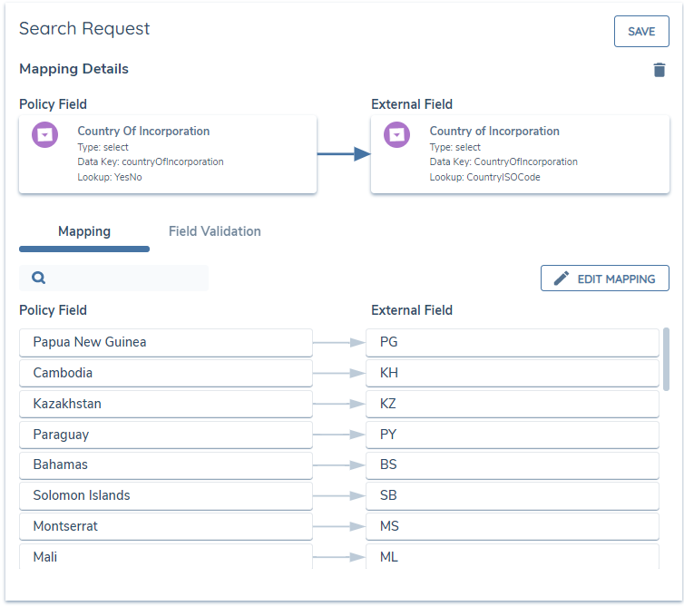Switch to the Field Validation tab
Viewport: 684px width, 616px height.
tap(215, 231)
